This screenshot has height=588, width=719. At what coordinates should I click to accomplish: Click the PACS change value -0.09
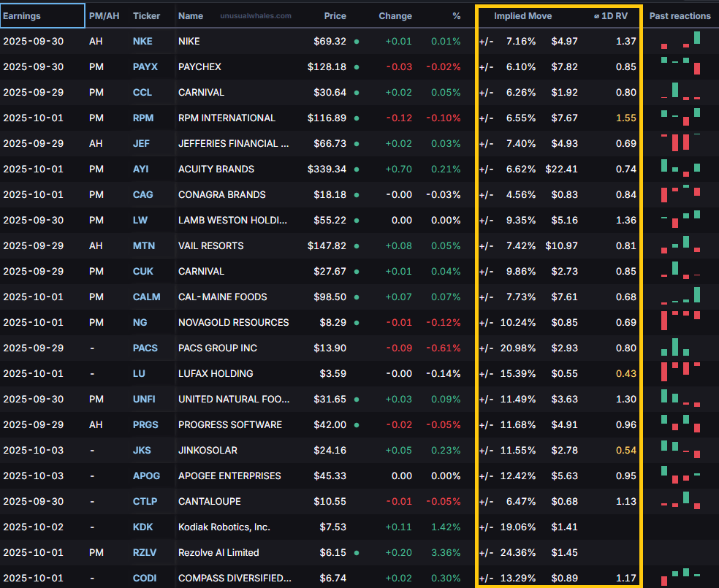pos(399,348)
